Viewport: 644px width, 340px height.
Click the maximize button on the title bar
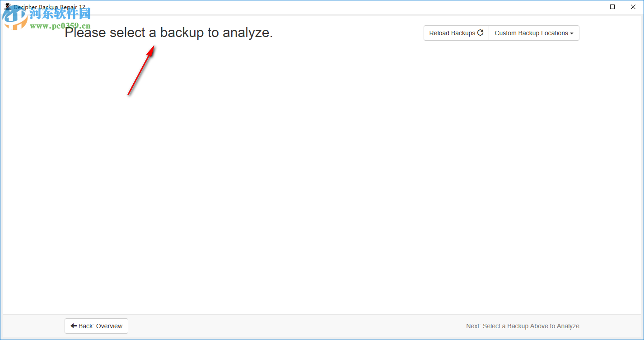[x=612, y=7]
